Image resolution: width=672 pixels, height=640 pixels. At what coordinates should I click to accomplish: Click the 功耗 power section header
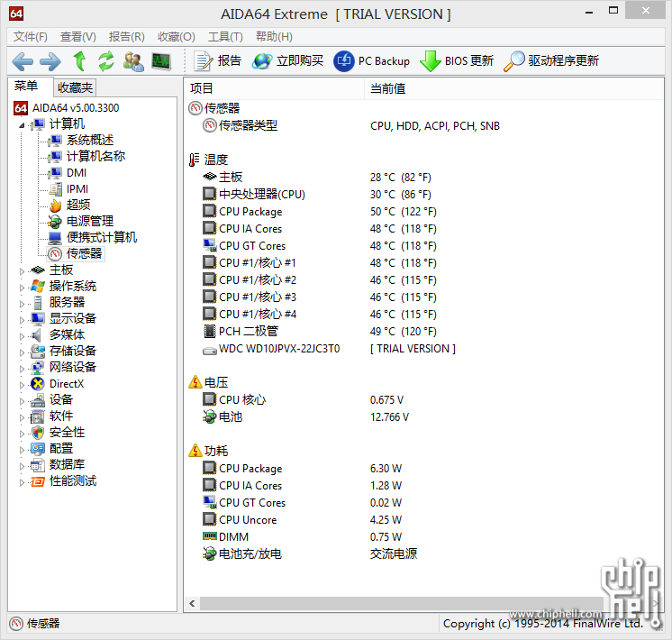click(x=208, y=452)
